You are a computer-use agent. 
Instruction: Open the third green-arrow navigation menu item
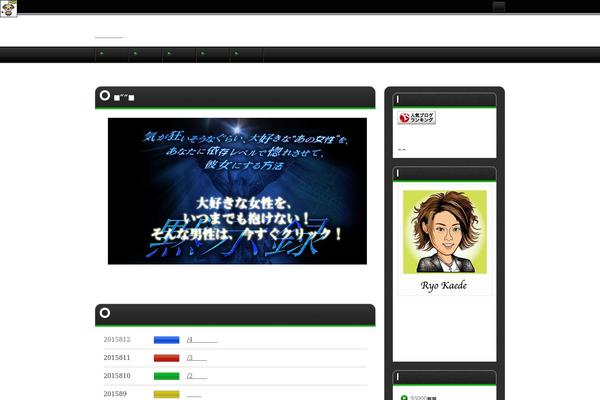pos(179,55)
